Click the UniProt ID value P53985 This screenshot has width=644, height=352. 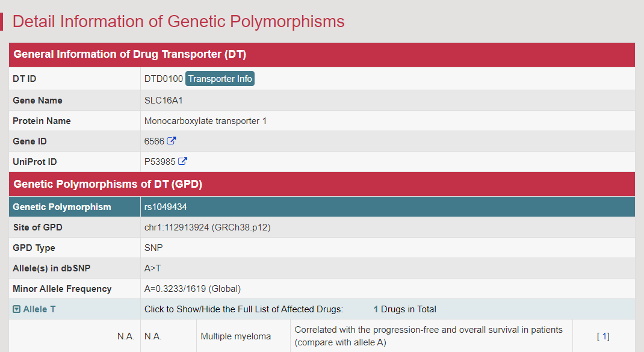pos(159,162)
